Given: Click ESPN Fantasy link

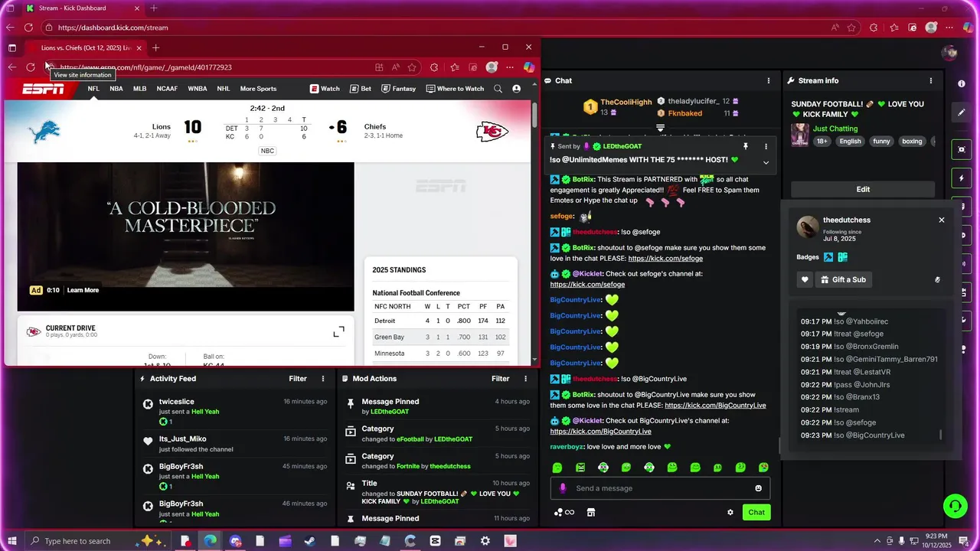Looking at the screenshot, I should (398, 89).
